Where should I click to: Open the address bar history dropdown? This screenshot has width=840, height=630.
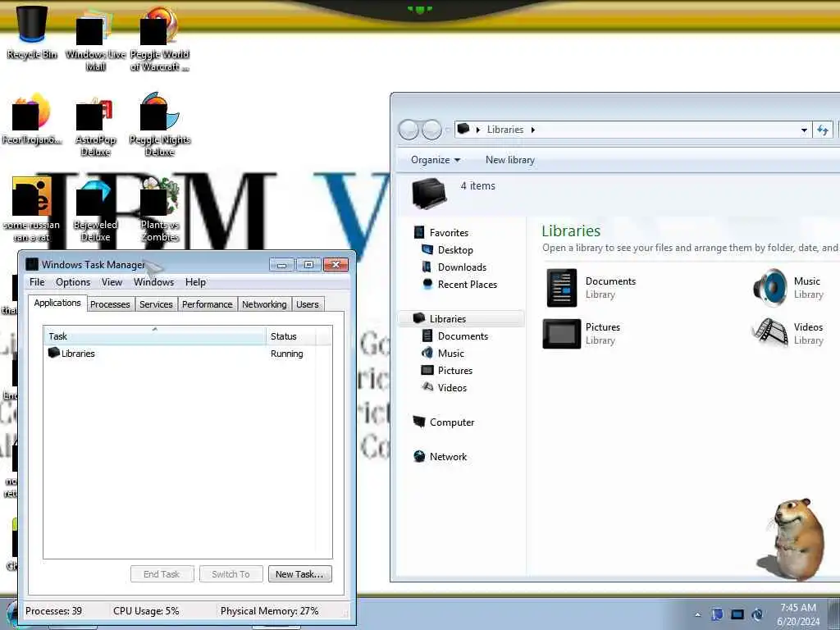click(804, 130)
